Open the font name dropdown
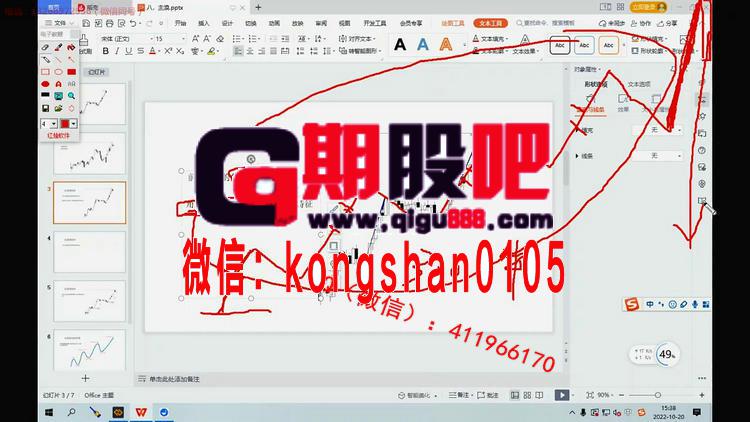 pyautogui.click(x=152, y=39)
